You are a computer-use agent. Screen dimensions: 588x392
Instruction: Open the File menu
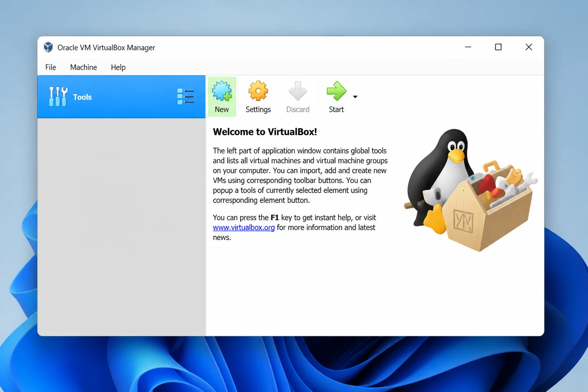51,67
